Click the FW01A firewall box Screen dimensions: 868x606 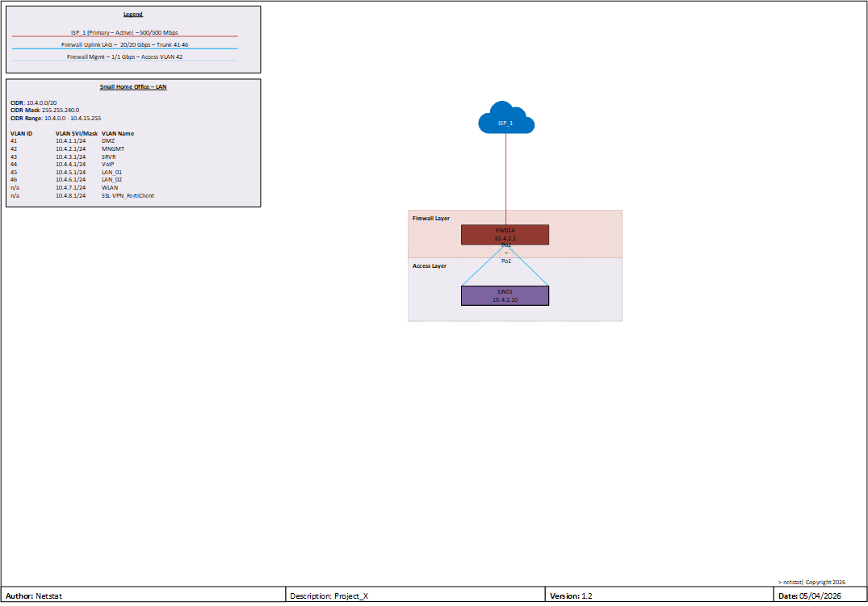point(505,235)
